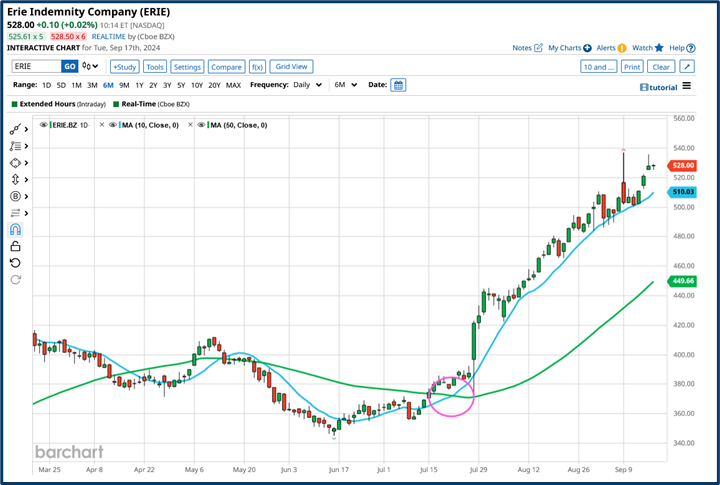Enable the magnet snap tool
Viewport: 720px width, 485px height.
pyautogui.click(x=15, y=229)
